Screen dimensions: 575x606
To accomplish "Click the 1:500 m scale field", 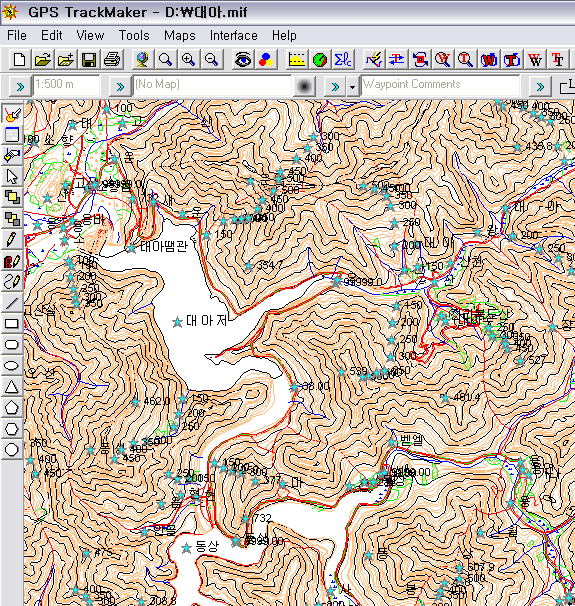I will click(66, 85).
